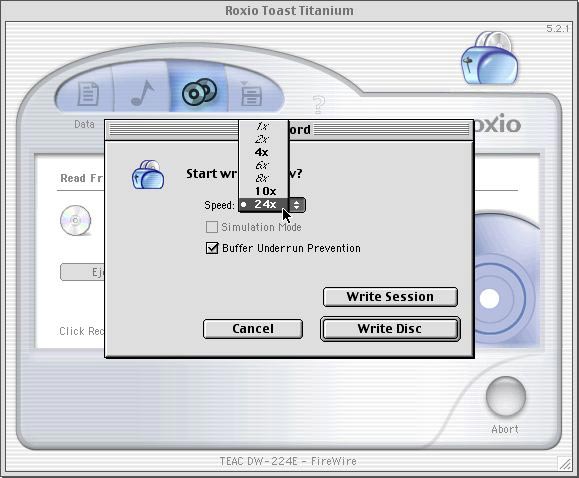
Task: Select the Copy discs tab
Action: [x=199, y=92]
